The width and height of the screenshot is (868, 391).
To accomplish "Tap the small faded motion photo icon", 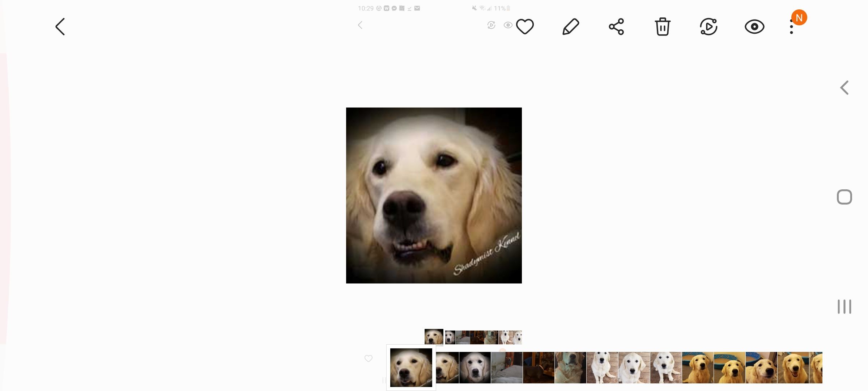I will click(491, 25).
